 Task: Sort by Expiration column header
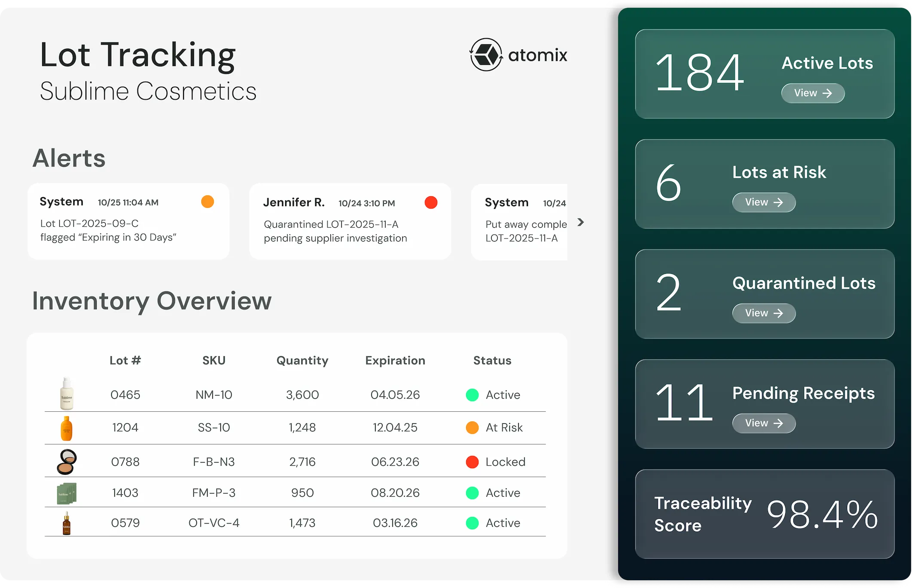click(x=395, y=360)
